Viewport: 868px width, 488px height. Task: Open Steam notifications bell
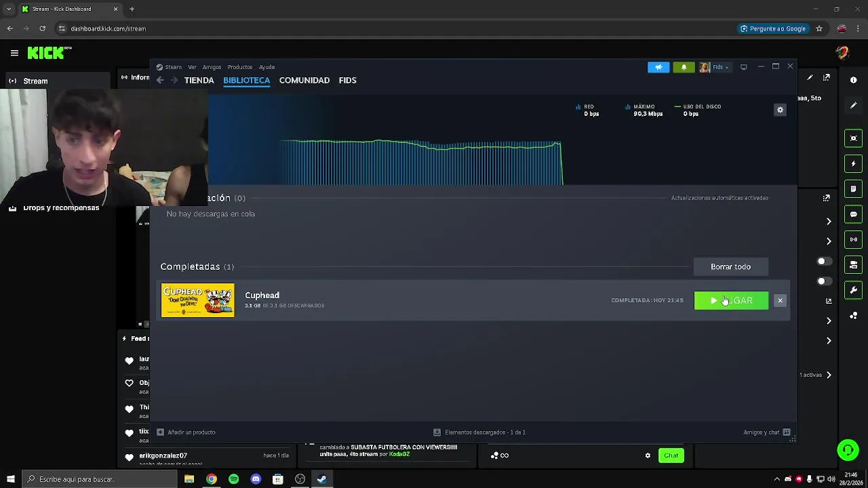[x=684, y=67]
